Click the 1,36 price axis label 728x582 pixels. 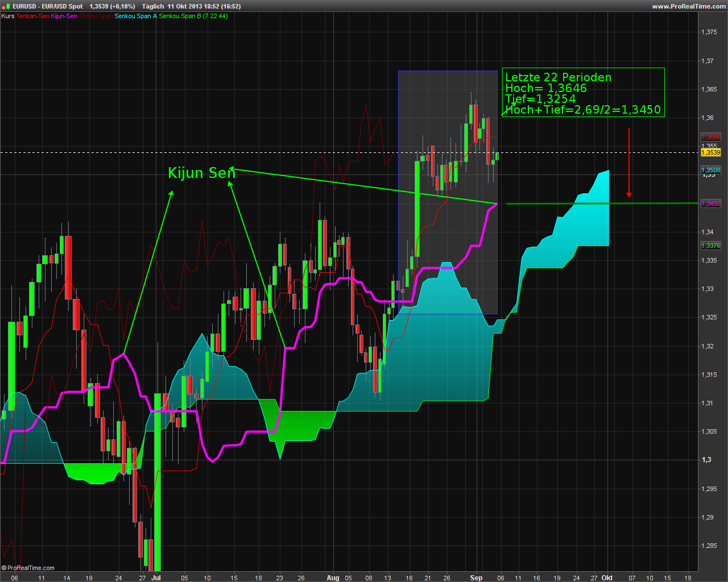tap(708, 118)
